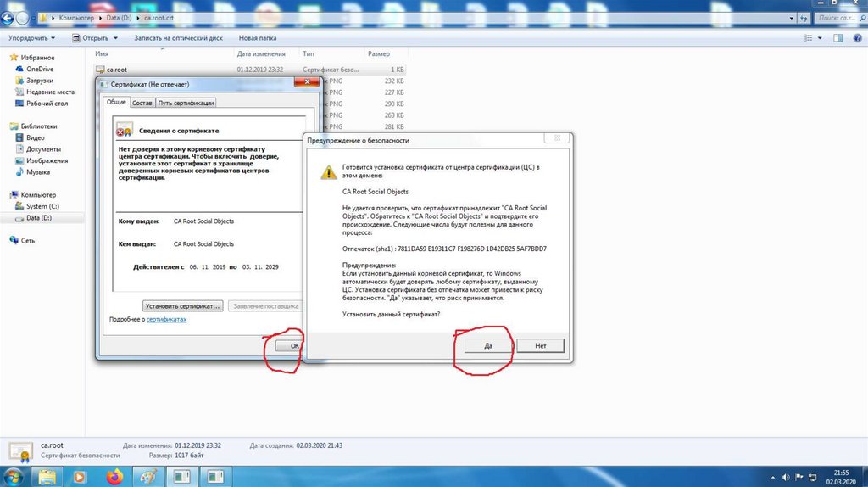
Task: Click the Да button in security warning
Action: [487, 346]
